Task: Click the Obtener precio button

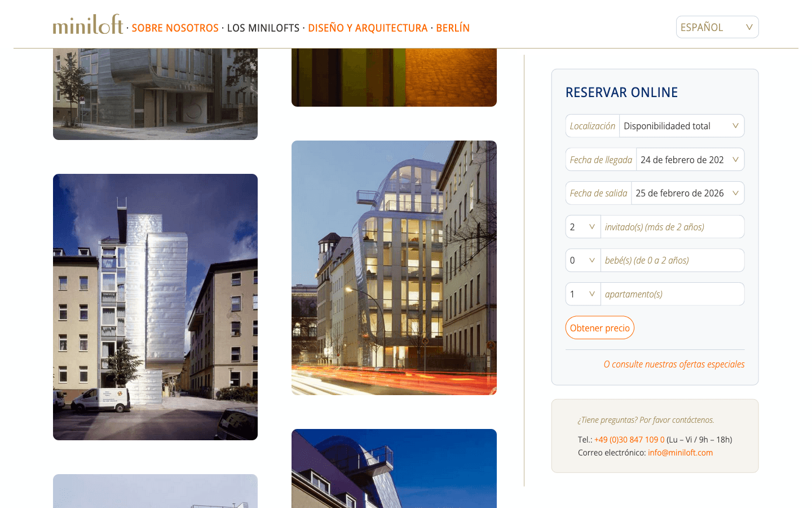Action: pyautogui.click(x=599, y=327)
